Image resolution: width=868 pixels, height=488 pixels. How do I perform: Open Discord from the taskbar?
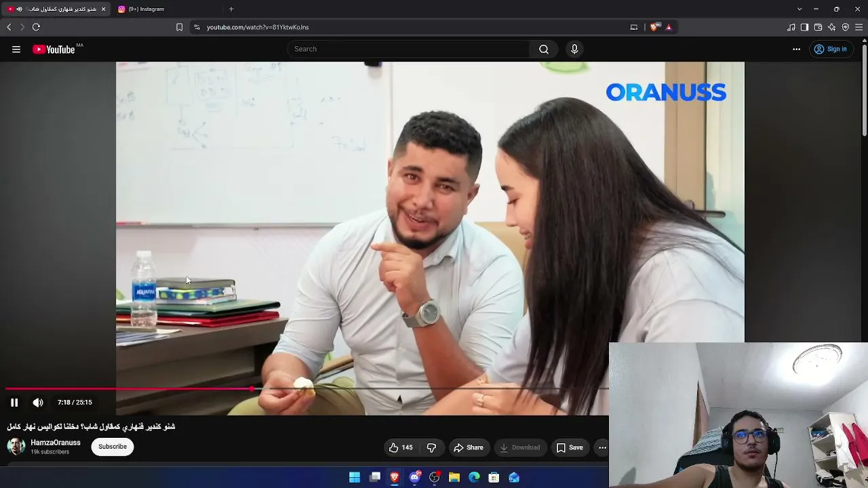click(x=415, y=477)
